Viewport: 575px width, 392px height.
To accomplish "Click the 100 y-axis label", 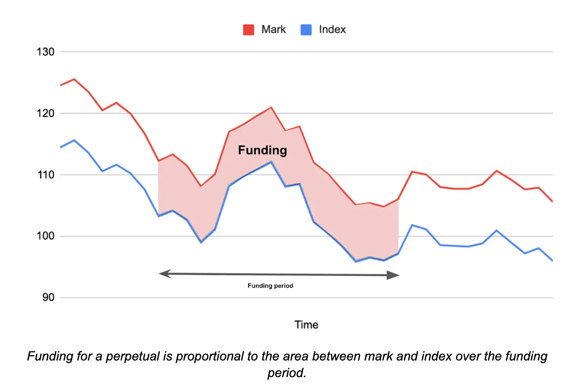I will pos(45,237).
